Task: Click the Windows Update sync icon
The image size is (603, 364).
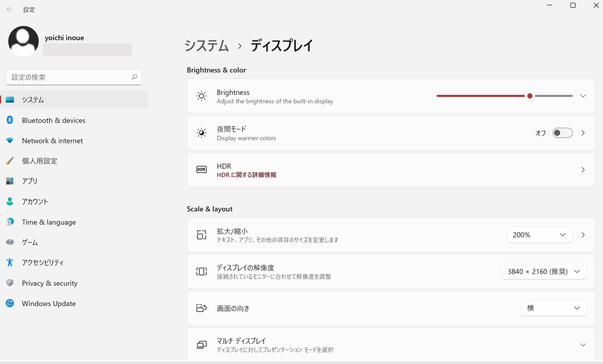Action: (10, 303)
